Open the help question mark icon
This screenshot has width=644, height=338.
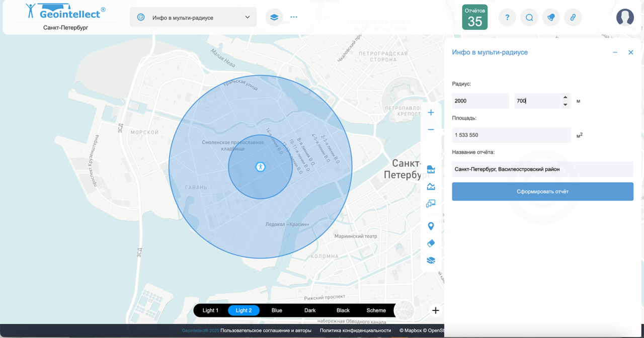pos(507,17)
